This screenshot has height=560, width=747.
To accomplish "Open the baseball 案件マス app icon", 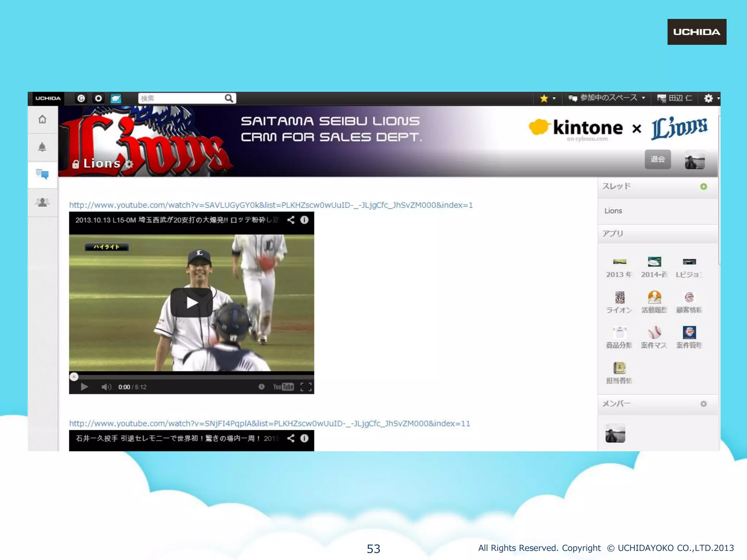I will pyautogui.click(x=654, y=333).
